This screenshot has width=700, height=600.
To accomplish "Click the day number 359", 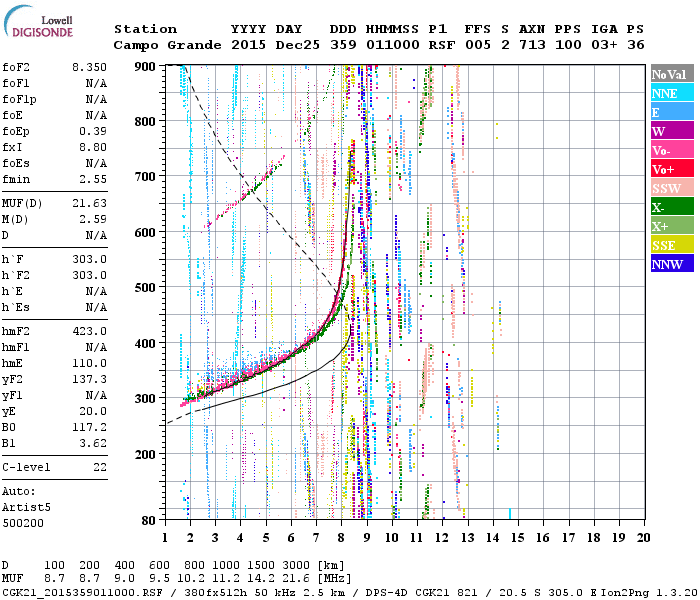I will pos(343,45).
